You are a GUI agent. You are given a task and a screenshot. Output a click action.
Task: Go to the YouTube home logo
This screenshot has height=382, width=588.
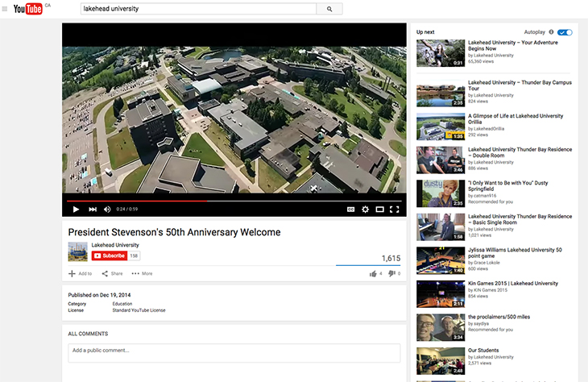click(27, 9)
